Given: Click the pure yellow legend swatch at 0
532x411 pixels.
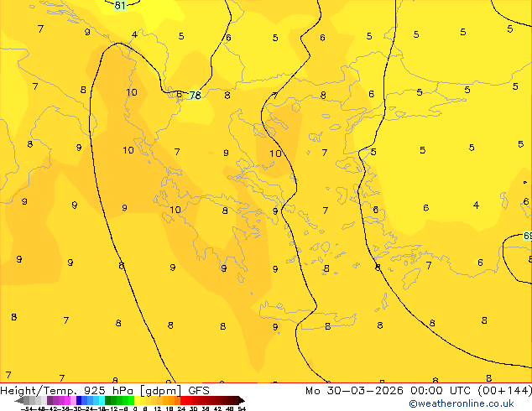Looking at the screenshot, I should (x=137, y=400).
